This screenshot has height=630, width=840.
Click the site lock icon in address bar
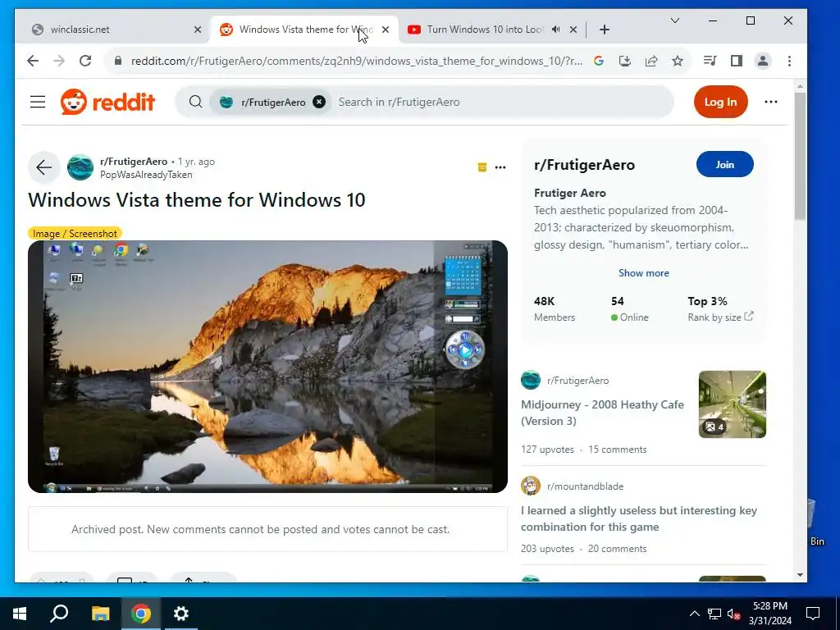pyautogui.click(x=118, y=61)
